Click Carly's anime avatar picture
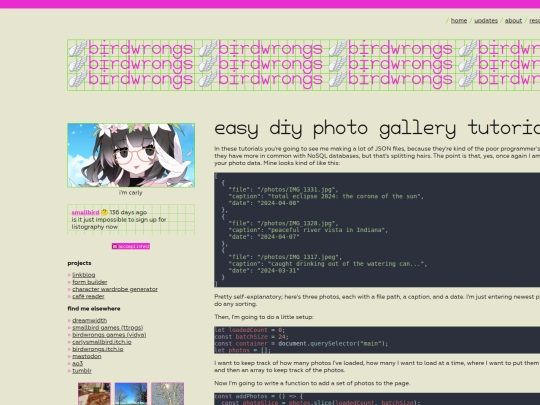The image size is (540, 405). click(x=131, y=155)
